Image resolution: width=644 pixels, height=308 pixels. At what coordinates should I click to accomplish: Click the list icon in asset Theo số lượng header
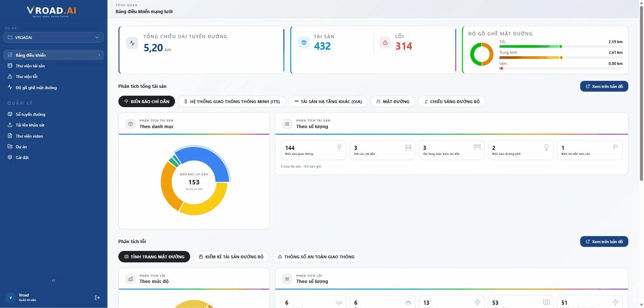coord(287,124)
